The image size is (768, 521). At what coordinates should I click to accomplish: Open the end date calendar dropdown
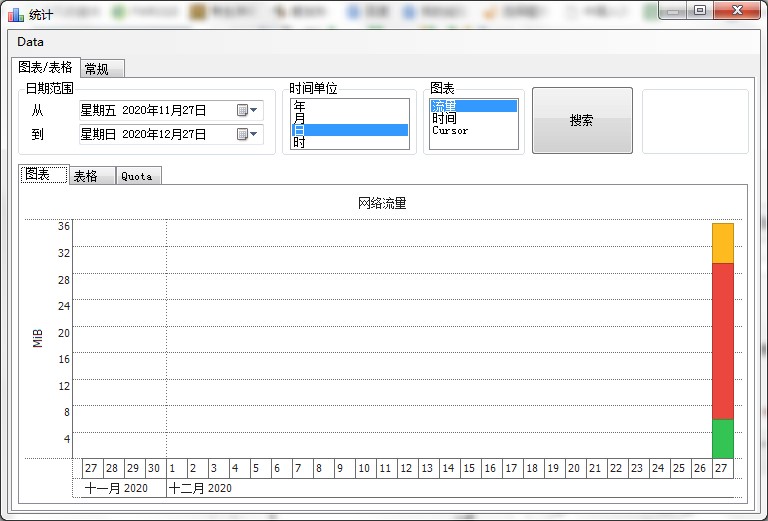[248, 134]
